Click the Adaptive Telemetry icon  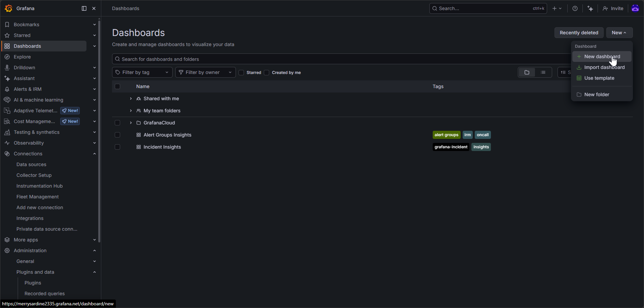click(x=7, y=111)
